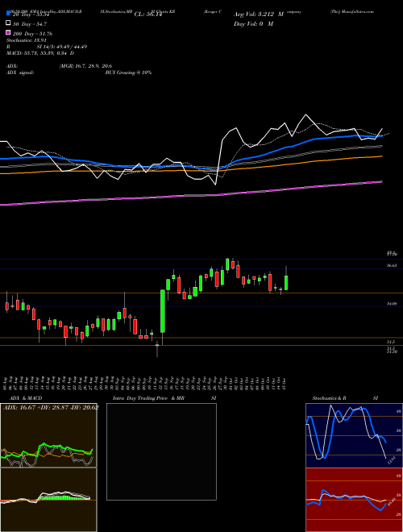Image resolution: width=403 pixels, height=532 pixels.
Task: Click the white 50 Day legend swatch
Action: (x=9, y=23)
